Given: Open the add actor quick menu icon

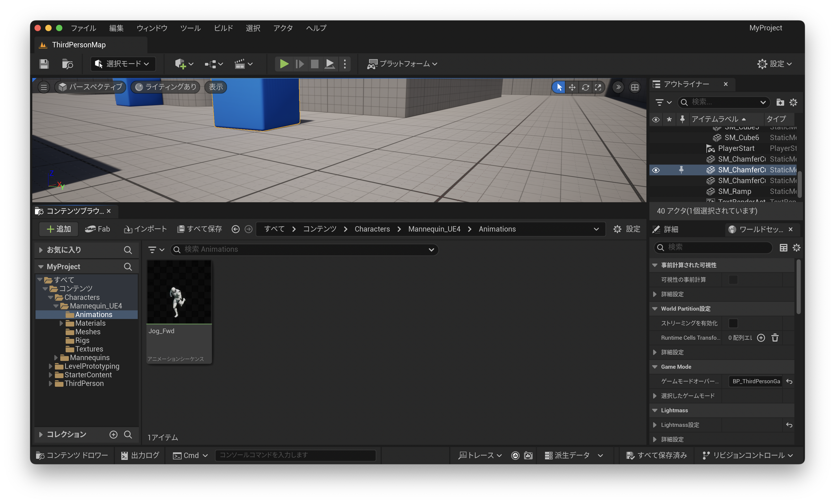Looking at the screenshot, I should click(184, 64).
